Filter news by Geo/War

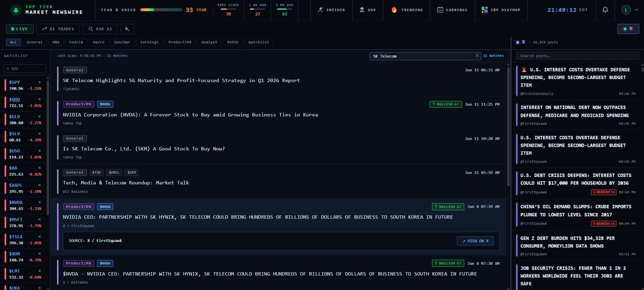click(x=122, y=42)
